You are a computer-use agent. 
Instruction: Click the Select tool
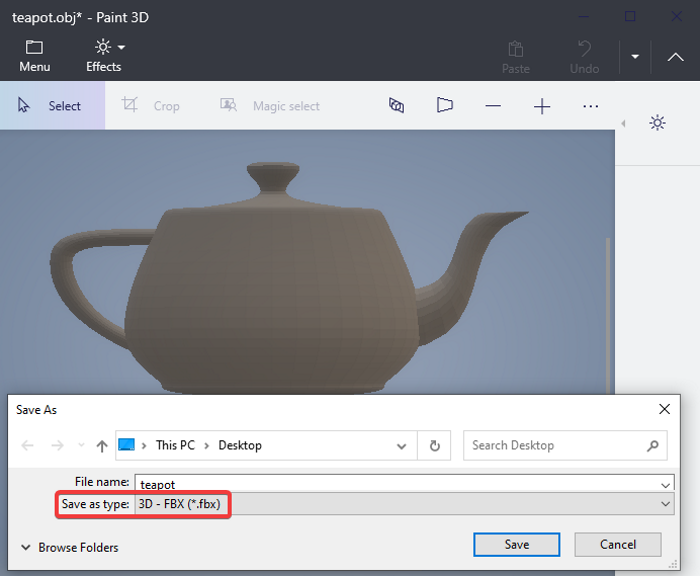point(52,105)
